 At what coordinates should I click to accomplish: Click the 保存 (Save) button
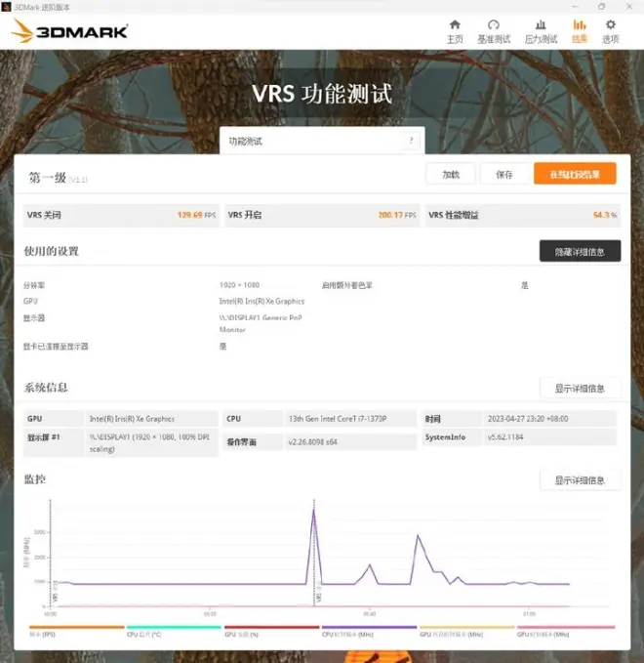click(503, 174)
